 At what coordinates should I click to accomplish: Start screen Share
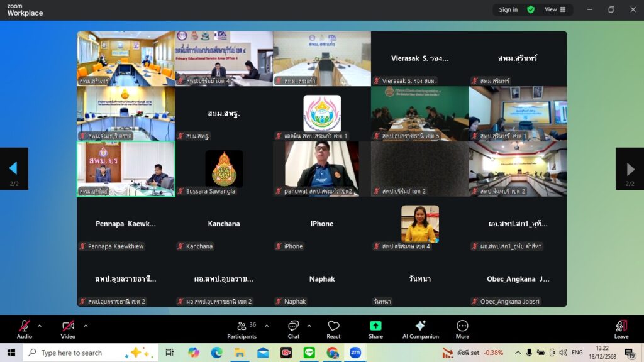pos(375,329)
